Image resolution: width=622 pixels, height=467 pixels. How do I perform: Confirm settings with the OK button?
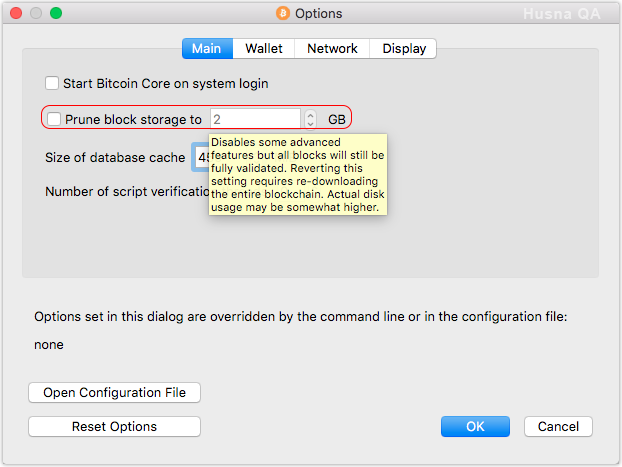475,427
